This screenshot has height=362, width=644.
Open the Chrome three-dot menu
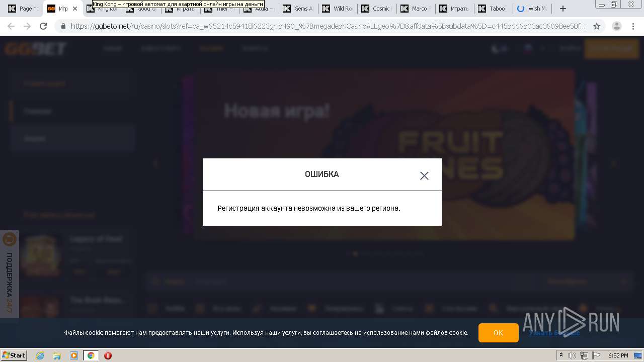tap(633, 26)
